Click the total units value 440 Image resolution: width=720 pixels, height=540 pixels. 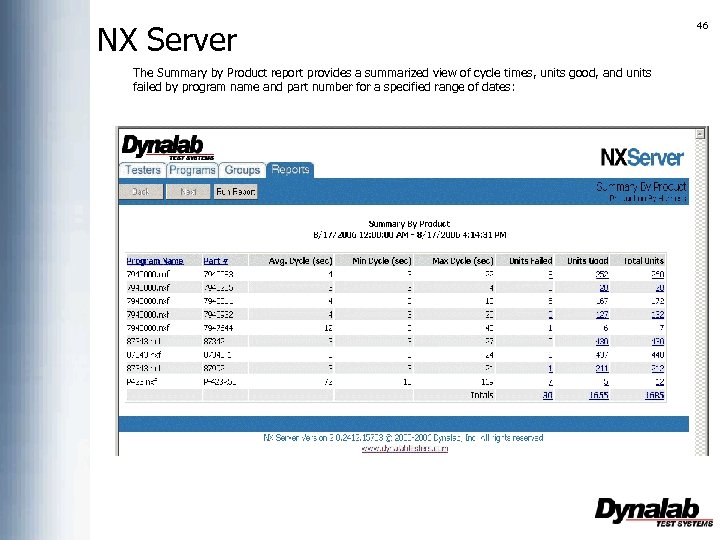pos(657,355)
